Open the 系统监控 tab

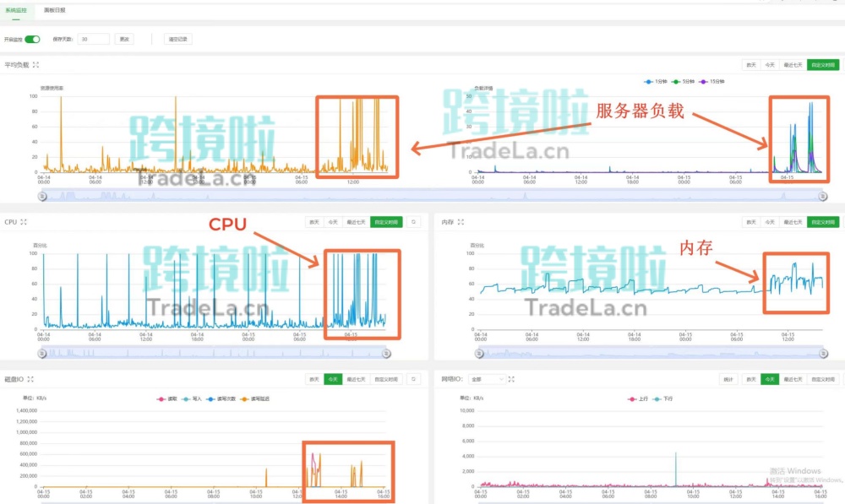point(17,10)
